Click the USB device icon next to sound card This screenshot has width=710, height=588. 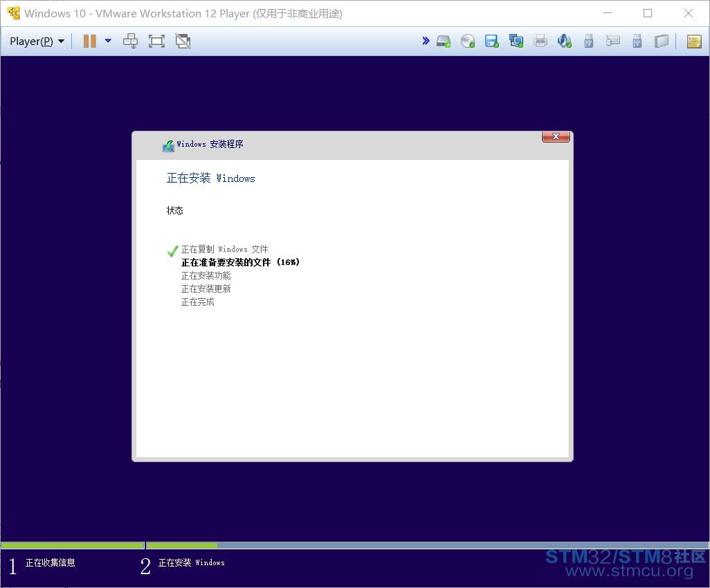589,42
